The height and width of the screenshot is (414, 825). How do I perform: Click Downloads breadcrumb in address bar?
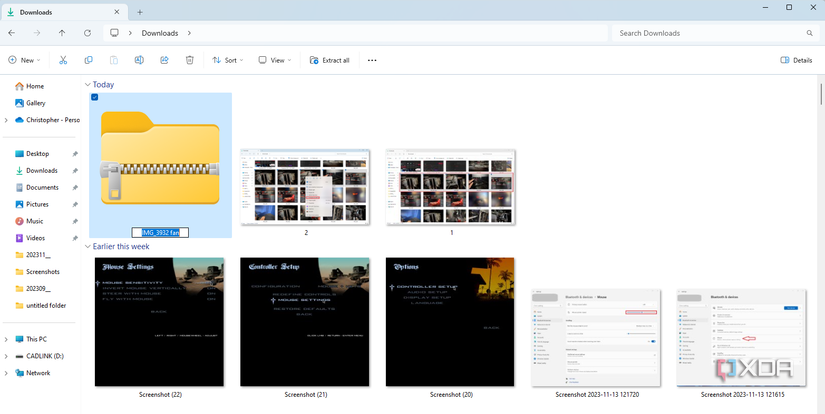[160, 33]
